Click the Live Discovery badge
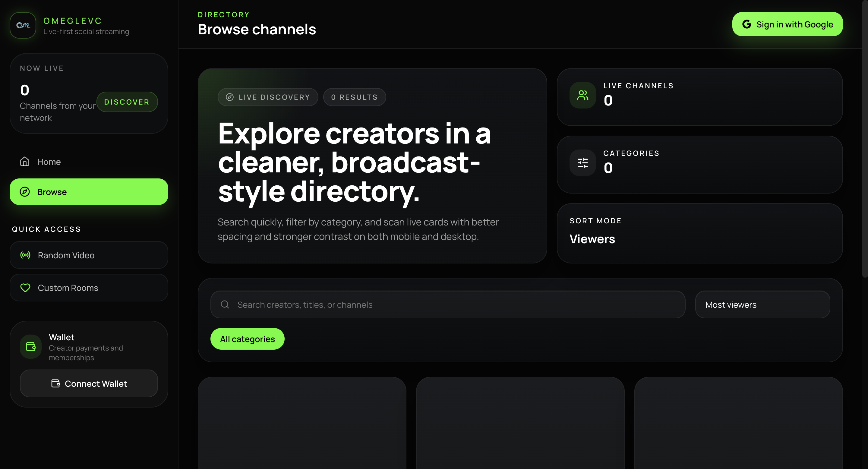 point(268,97)
